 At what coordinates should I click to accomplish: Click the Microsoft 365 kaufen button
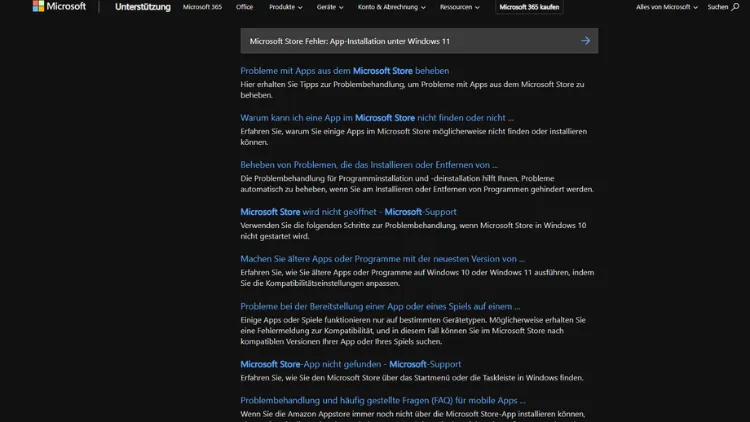click(529, 7)
